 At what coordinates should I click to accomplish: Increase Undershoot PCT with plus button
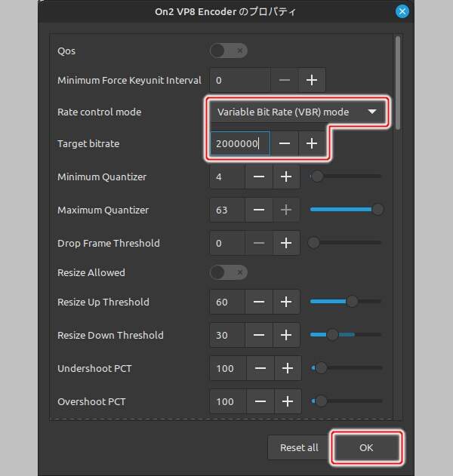click(x=287, y=369)
